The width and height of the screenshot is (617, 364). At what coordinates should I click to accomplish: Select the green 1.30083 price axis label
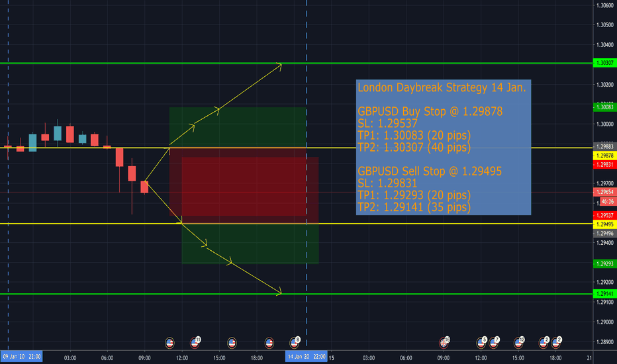click(605, 107)
